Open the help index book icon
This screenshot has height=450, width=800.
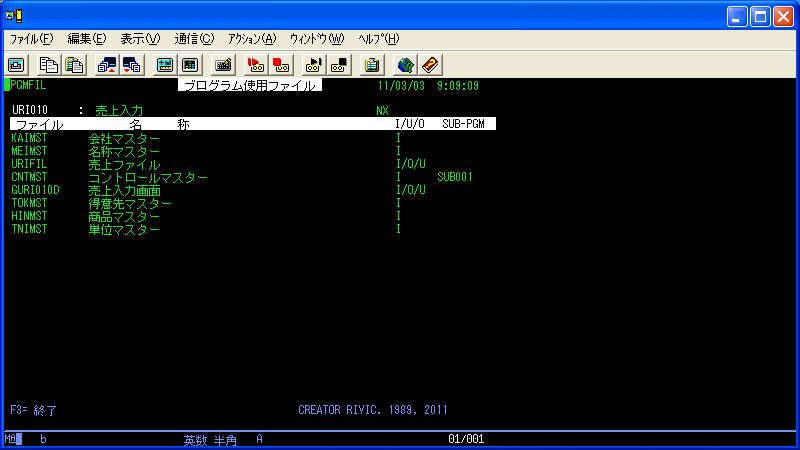[430, 65]
